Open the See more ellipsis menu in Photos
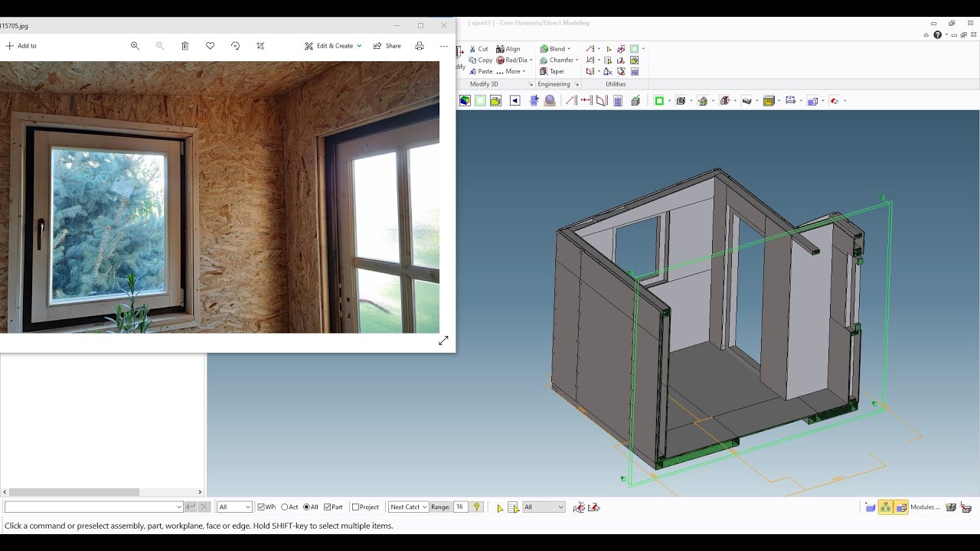980x551 pixels. 444,46
